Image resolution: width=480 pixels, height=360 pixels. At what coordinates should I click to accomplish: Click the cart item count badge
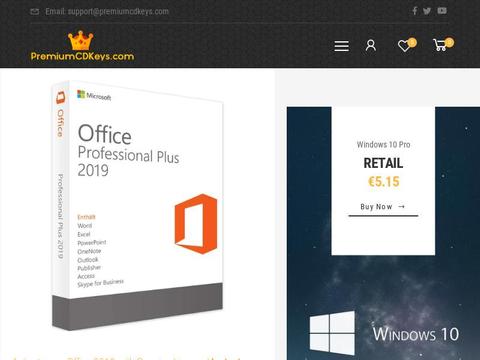[x=449, y=42]
